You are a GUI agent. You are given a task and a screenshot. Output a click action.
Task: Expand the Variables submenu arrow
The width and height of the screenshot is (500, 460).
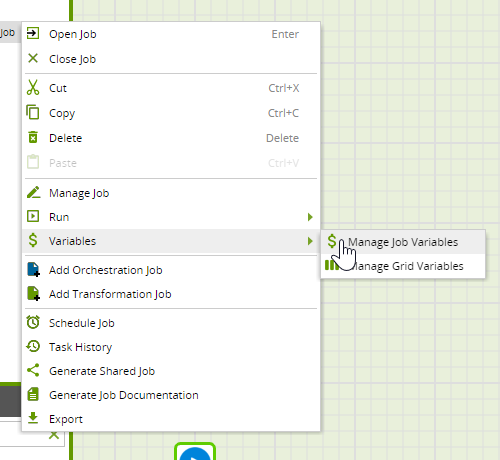[x=310, y=241]
